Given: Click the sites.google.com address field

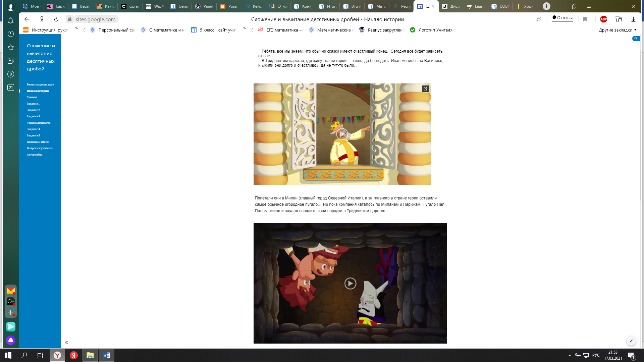Looking at the screenshot, I should coord(96,19).
